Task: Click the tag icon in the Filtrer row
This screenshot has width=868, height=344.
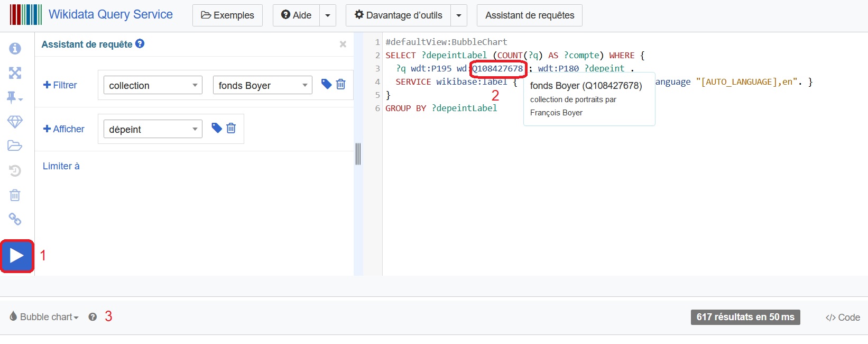Action: click(x=326, y=84)
